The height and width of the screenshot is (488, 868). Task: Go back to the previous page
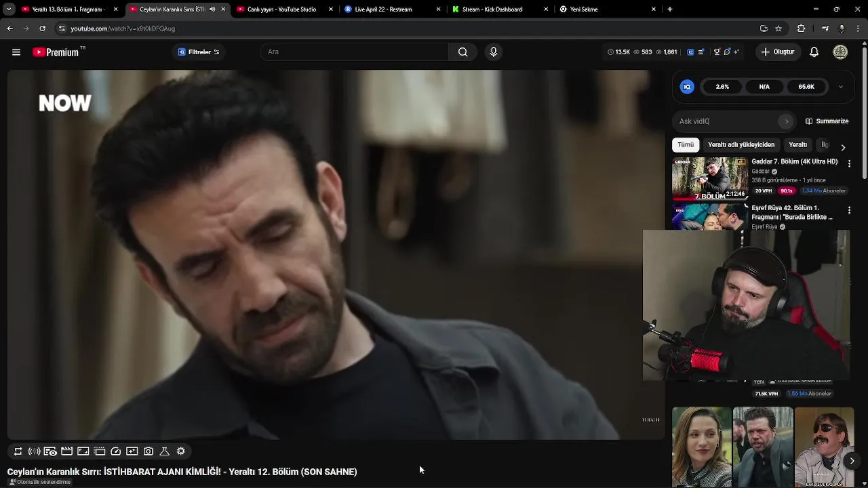[9, 28]
